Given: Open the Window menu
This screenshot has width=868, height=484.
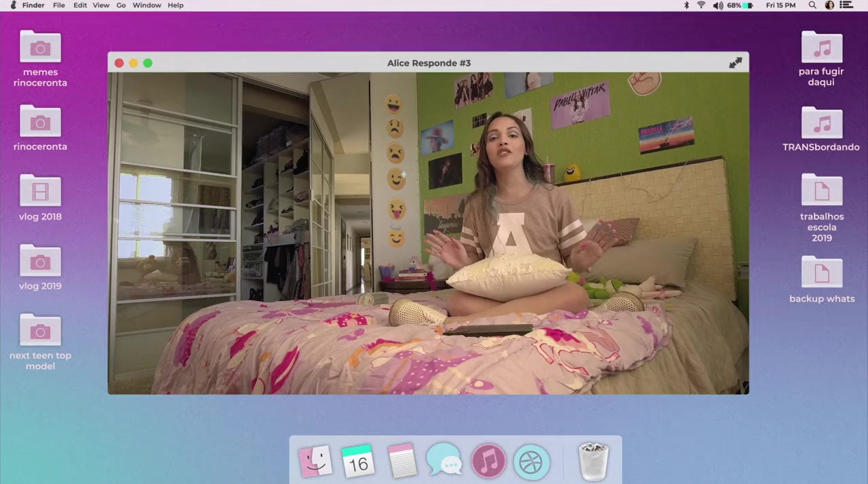Looking at the screenshot, I should pyautogui.click(x=146, y=5).
